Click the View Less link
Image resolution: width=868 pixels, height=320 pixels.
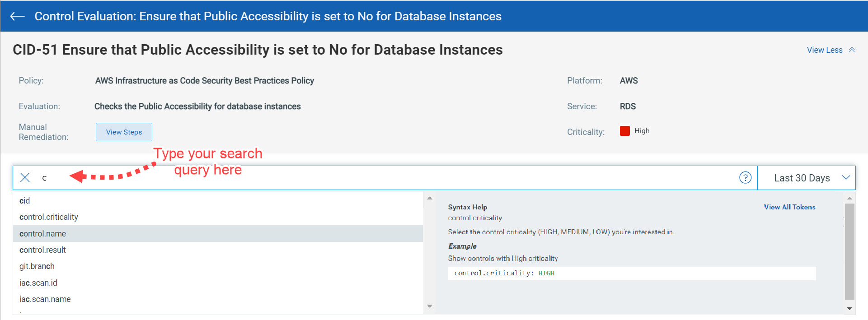(825, 50)
